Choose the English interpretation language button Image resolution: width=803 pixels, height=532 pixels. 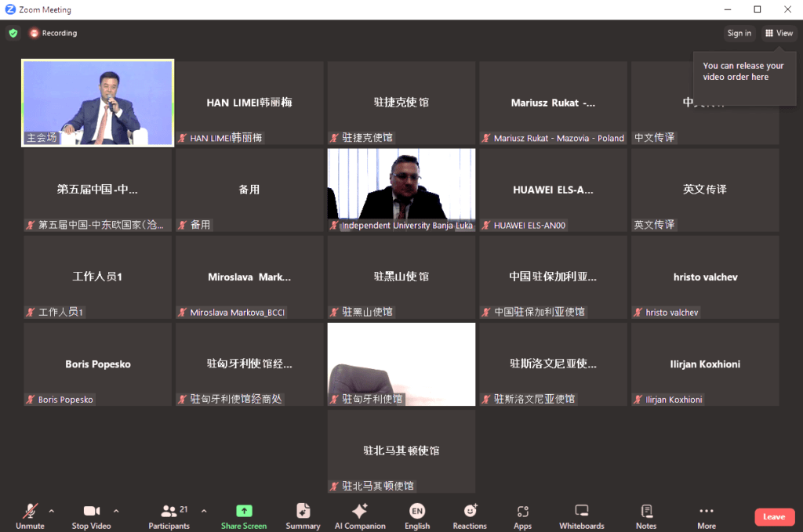click(x=417, y=516)
